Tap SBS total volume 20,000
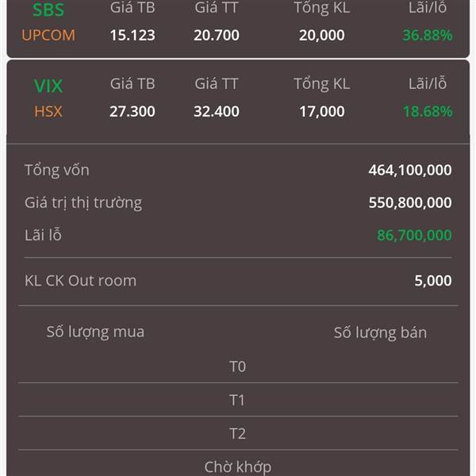This screenshot has width=476, height=476. pos(322,35)
